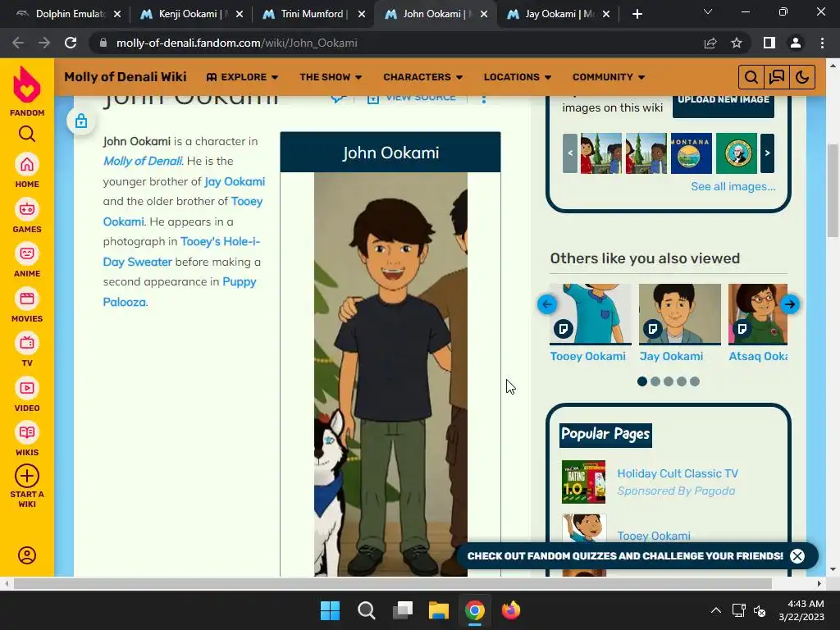Open GAMES section in sidebar
This screenshot has height=630, width=840.
tap(27, 216)
